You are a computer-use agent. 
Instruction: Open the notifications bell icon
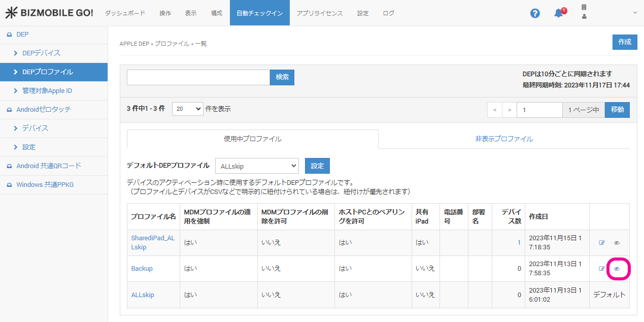click(x=558, y=13)
